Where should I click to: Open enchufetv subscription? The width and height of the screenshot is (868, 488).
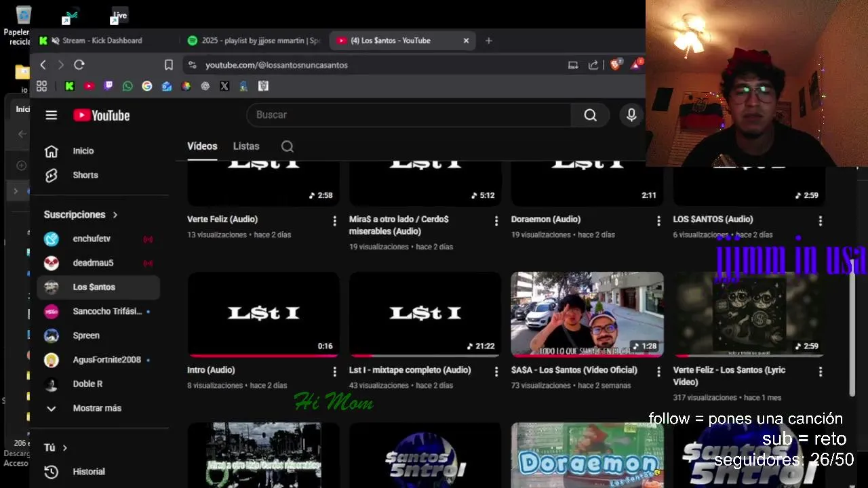[x=98, y=239]
